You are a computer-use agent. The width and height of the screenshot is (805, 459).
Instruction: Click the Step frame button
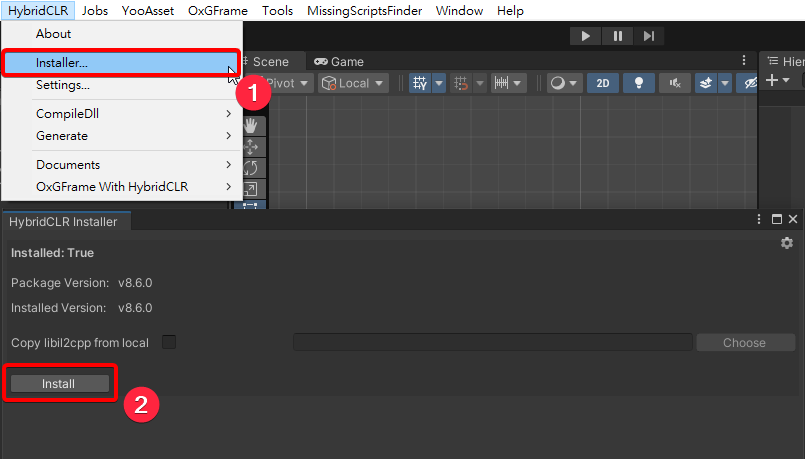(649, 36)
